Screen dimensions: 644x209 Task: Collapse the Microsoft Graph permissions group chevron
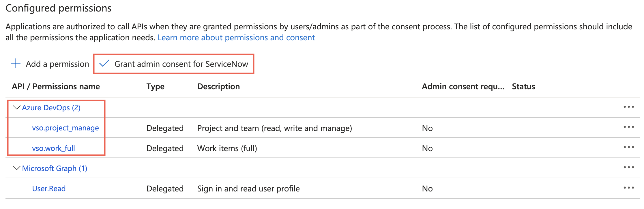17,168
